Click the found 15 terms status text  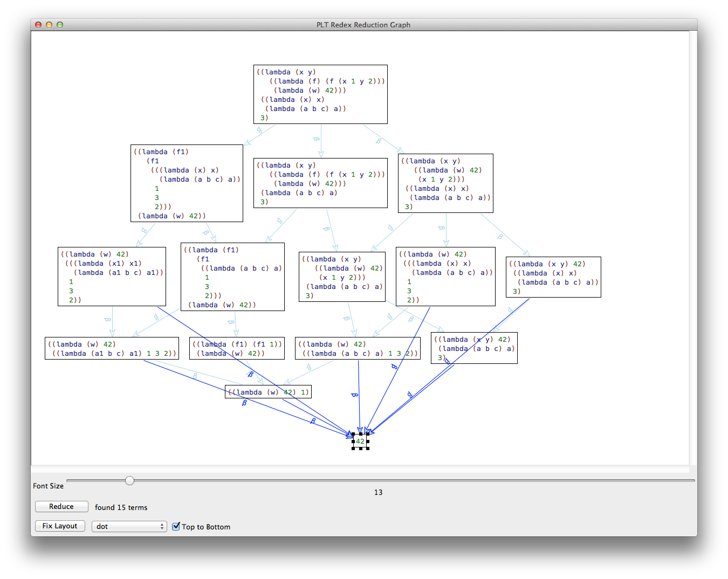(x=121, y=507)
